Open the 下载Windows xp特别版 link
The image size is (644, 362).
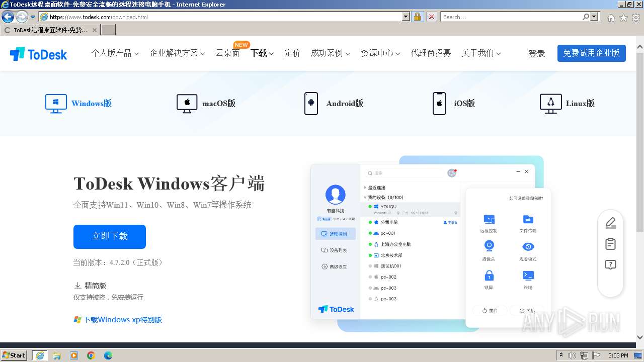(x=123, y=320)
